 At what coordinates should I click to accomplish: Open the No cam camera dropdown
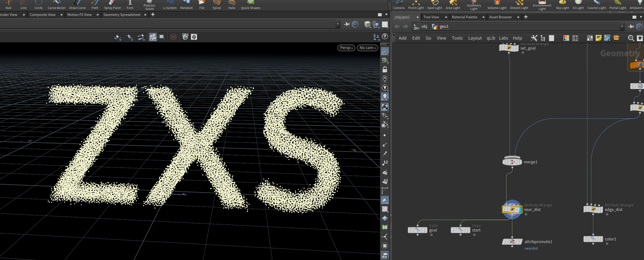pos(367,48)
